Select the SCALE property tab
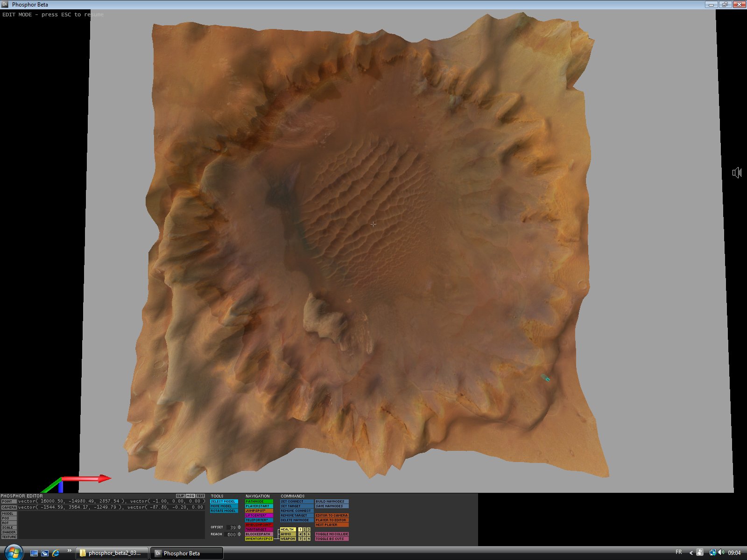 [x=8, y=528]
